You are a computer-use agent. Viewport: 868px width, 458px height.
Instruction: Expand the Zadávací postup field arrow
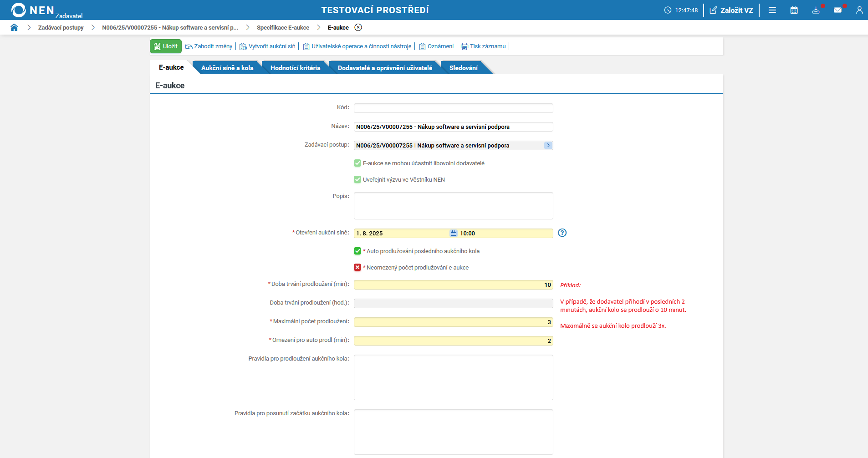[x=548, y=145]
